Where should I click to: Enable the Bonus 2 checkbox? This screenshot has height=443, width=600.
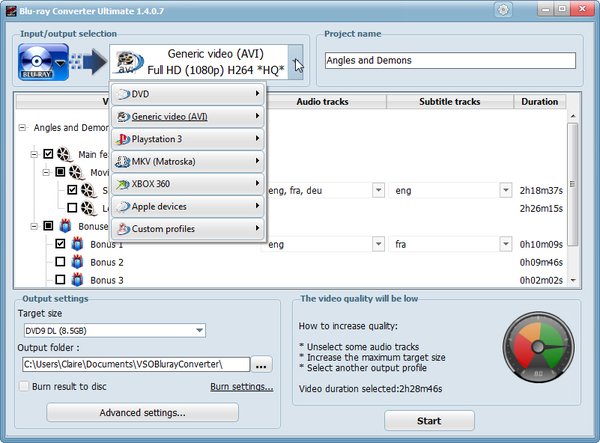(x=60, y=262)
